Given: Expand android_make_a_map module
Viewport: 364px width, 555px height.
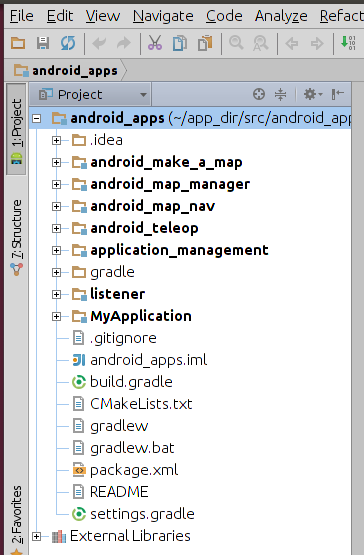Looking at the screenshot, I should point(56,162).
